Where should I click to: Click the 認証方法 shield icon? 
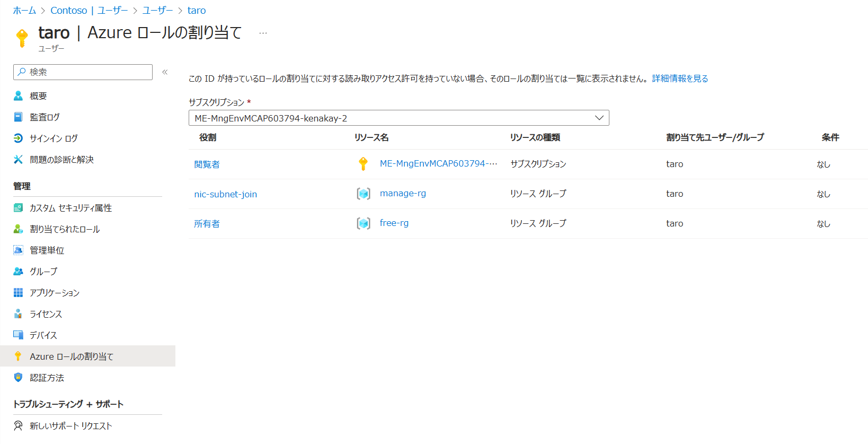(18, 377)
